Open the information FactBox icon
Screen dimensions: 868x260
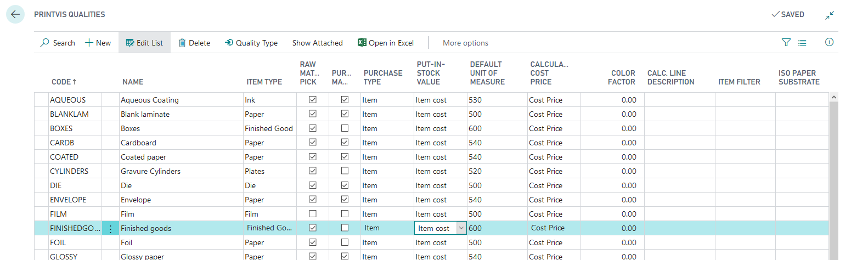click(x=829, y=42)
